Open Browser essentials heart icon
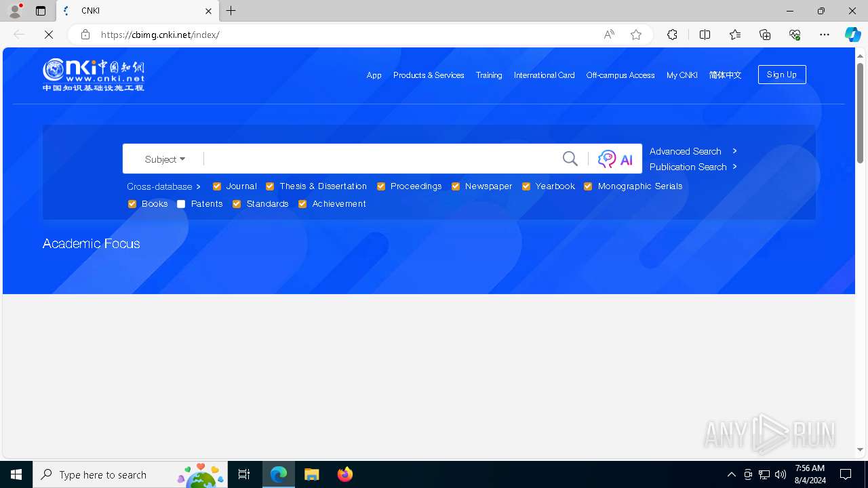The image size is (868, 488). [x=795, y=35]
